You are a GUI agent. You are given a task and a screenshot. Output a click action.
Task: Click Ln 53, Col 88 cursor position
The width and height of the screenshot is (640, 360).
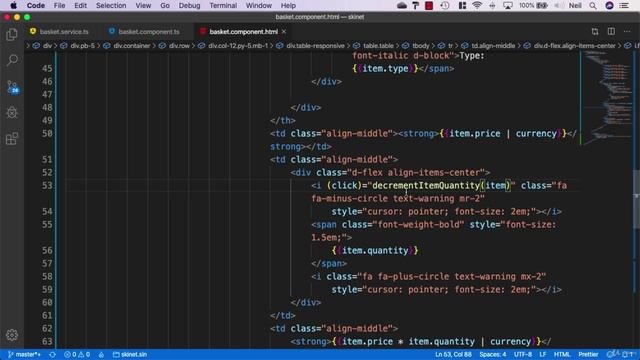453,354
